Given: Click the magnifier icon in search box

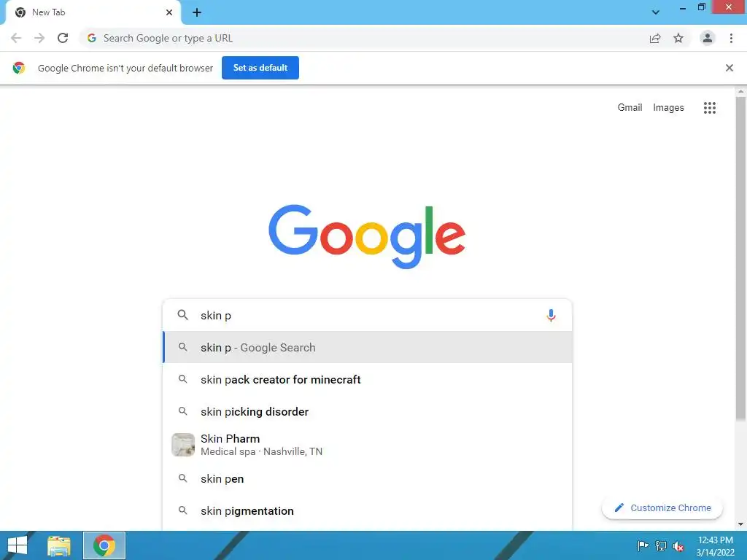Looking at the screenshot, I should [182, 315].
